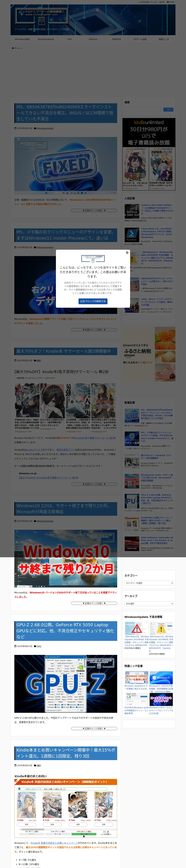186x868 pixels.
Task: Open Windows11 24H2の不具合情報 featured thumbnail
Action: (161, 678)
